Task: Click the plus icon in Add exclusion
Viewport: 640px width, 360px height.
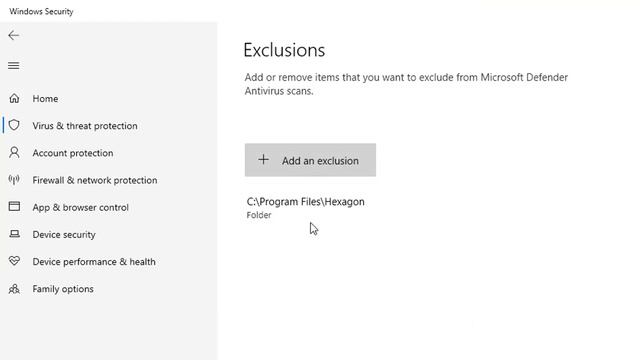Action: 264,160
